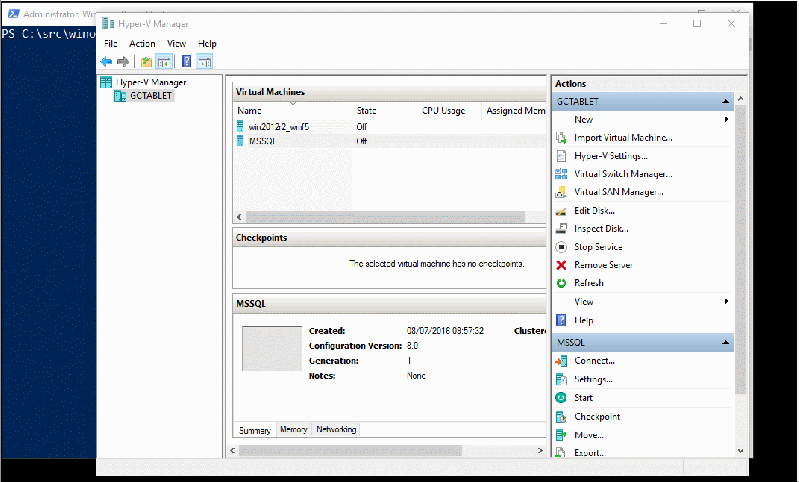The width and height of the screenshot is (799, 482).
Task: Toggle the show/hide Action pane button
Action: click(204, 62)
